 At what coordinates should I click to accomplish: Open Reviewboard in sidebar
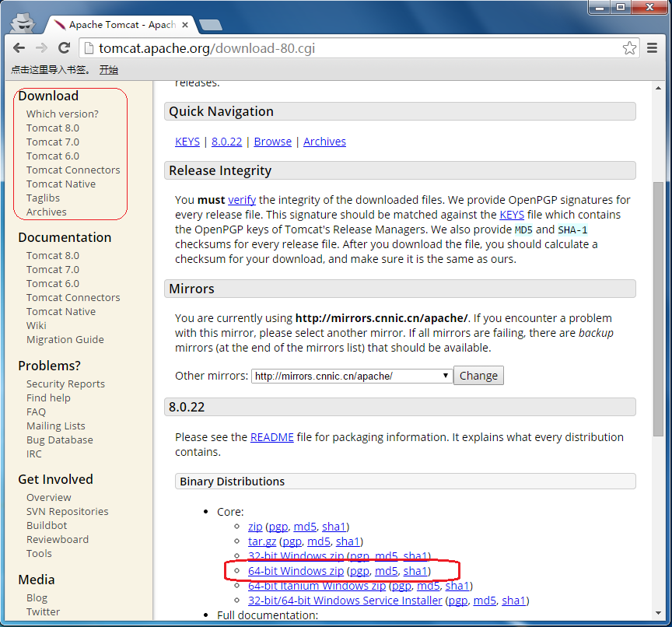click(x=58, y=540)
